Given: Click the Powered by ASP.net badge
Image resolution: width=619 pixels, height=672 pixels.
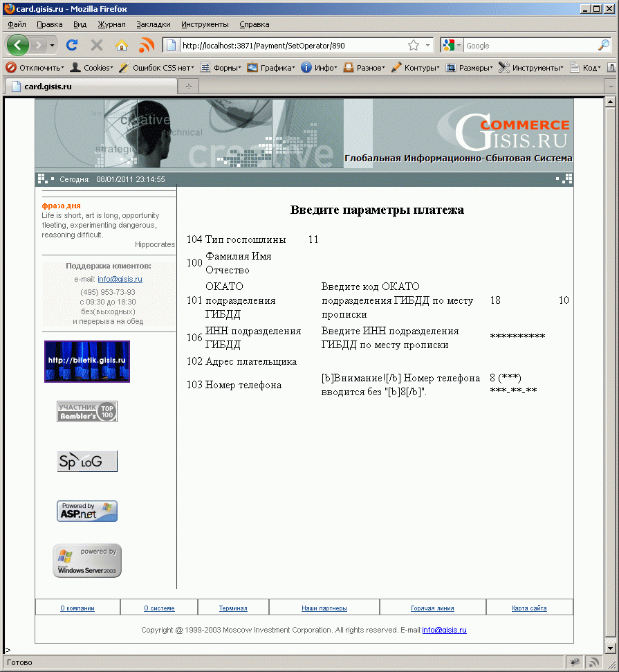Looking at the screenshot, I should (x=87, y=511).
